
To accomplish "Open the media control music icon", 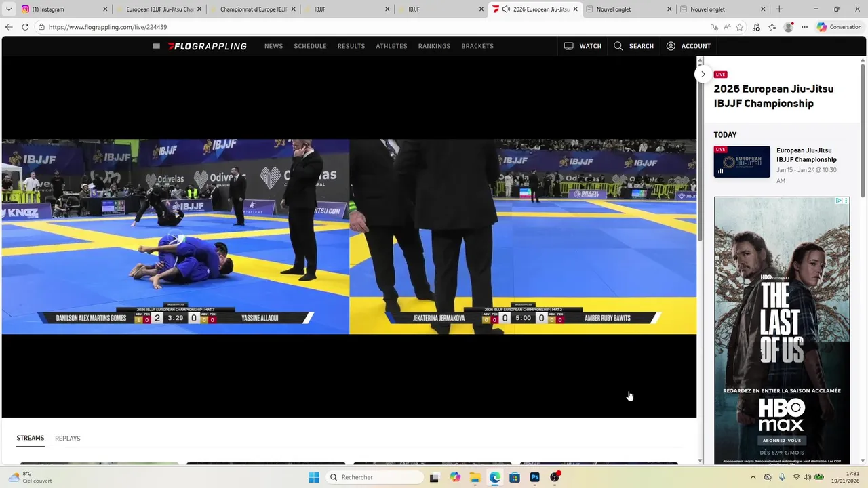I will pos(756,27).
